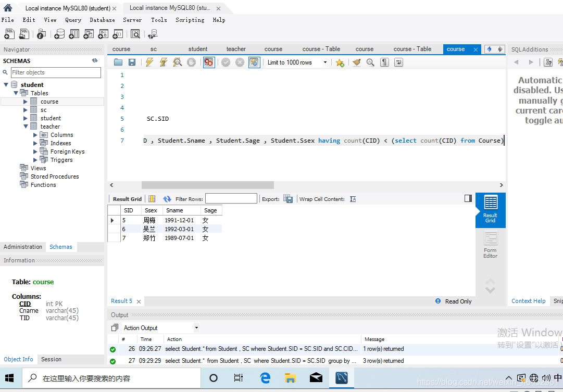563x392 pixels.
Task: Rollback the transaction
Action: click(240, 62)
